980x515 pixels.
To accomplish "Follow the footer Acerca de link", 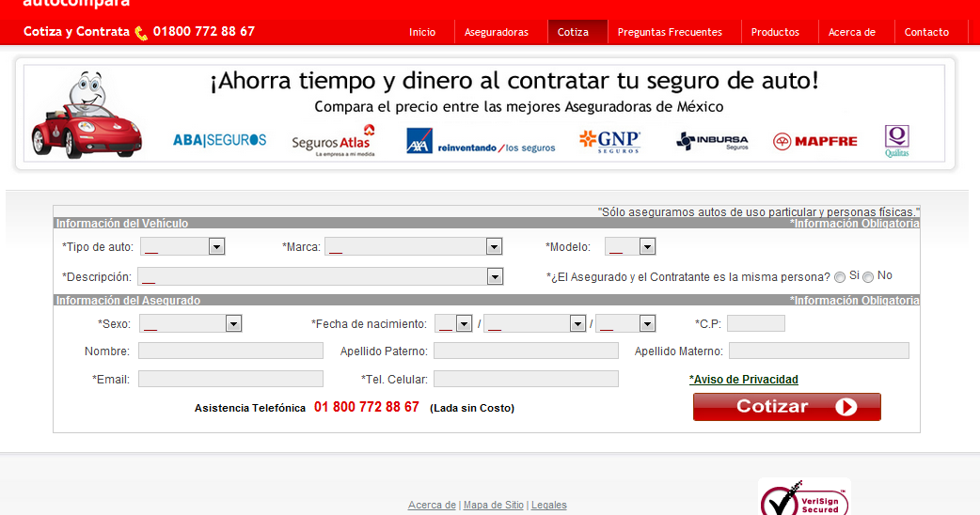I will (432, 505).
